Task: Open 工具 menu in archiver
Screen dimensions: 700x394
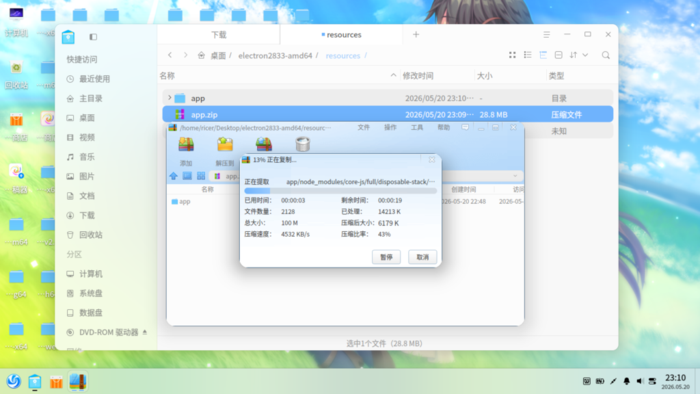Action: click(x=417, y=128)
